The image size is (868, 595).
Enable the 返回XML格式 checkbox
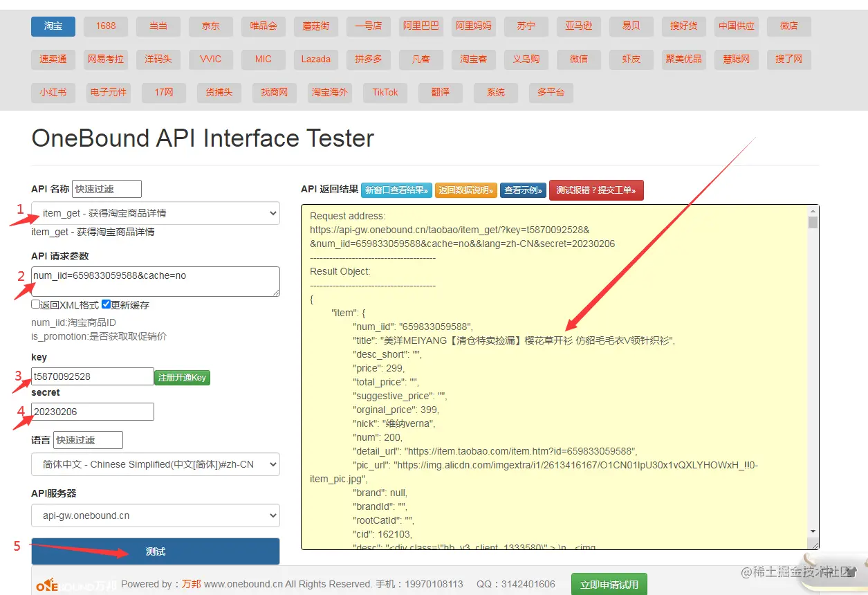(x=36, y=304)
